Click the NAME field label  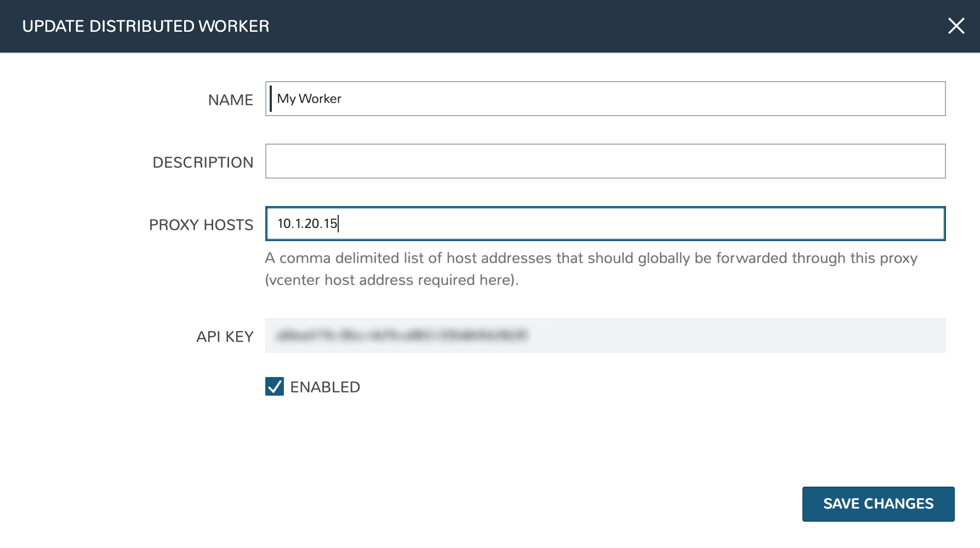click(x=230, y=100)
